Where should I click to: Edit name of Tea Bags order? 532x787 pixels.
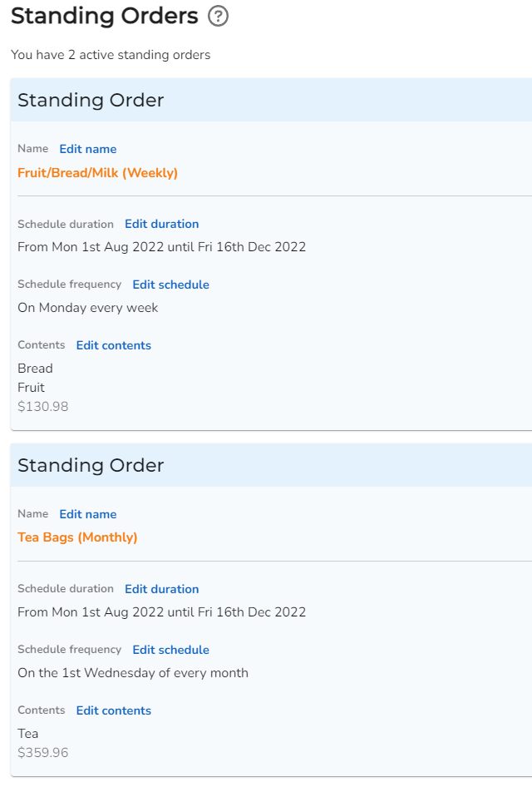[88, 514]
